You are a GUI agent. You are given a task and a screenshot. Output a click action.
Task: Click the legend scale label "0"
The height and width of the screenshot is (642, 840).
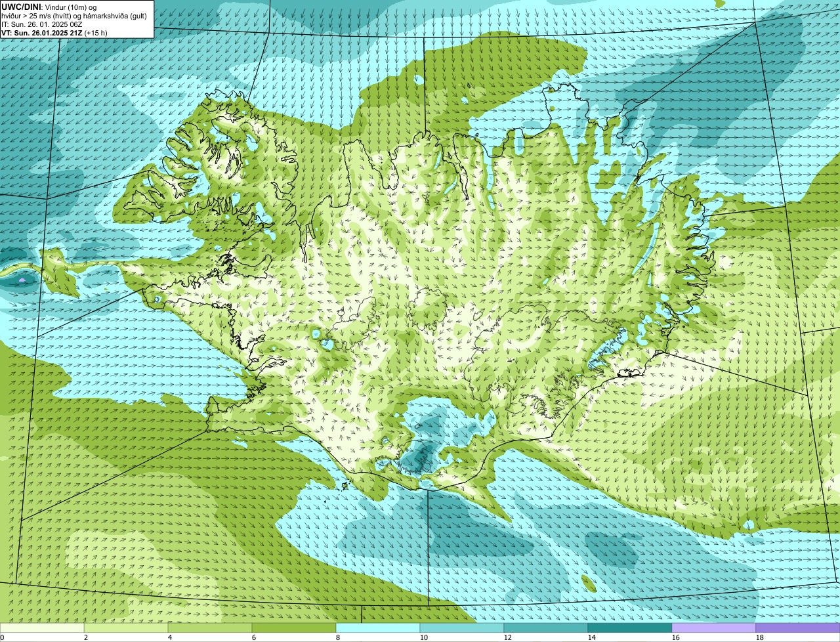point(2,637)
